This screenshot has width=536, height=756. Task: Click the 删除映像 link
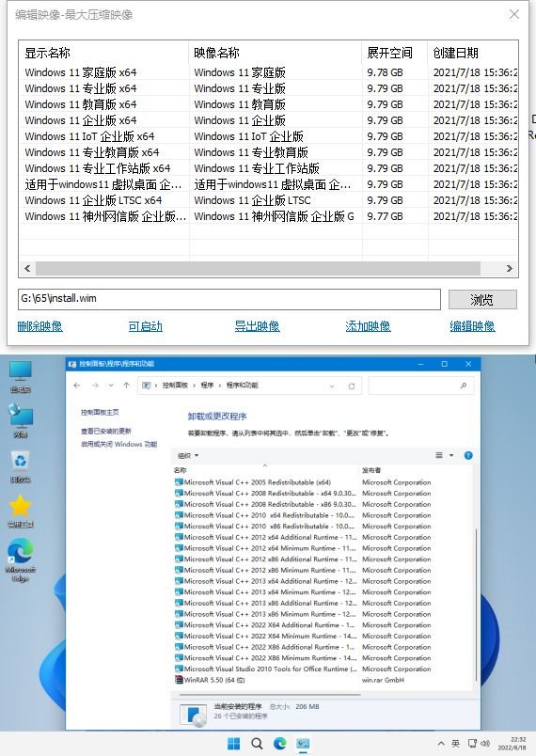40,326
